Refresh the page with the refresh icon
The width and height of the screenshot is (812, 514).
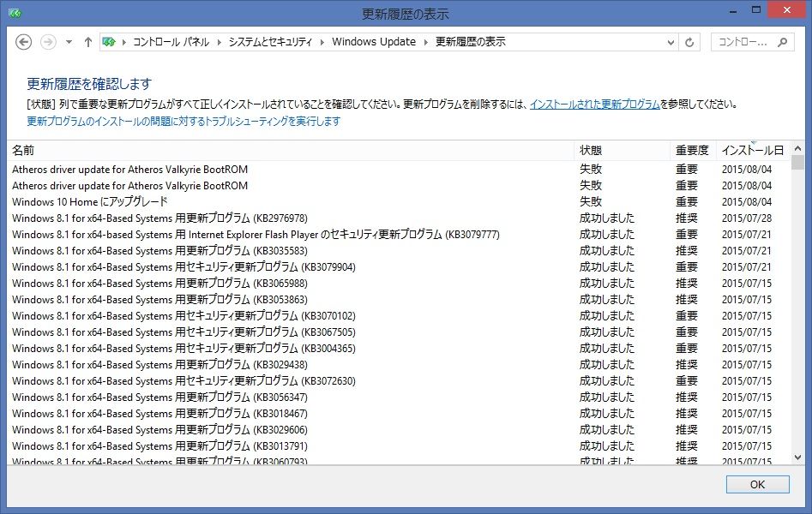pyautogui.click(x=690, y=41)
